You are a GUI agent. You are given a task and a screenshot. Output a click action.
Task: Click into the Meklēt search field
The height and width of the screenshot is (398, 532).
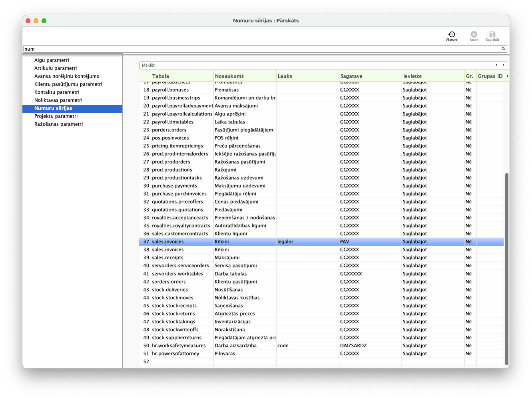316,65
